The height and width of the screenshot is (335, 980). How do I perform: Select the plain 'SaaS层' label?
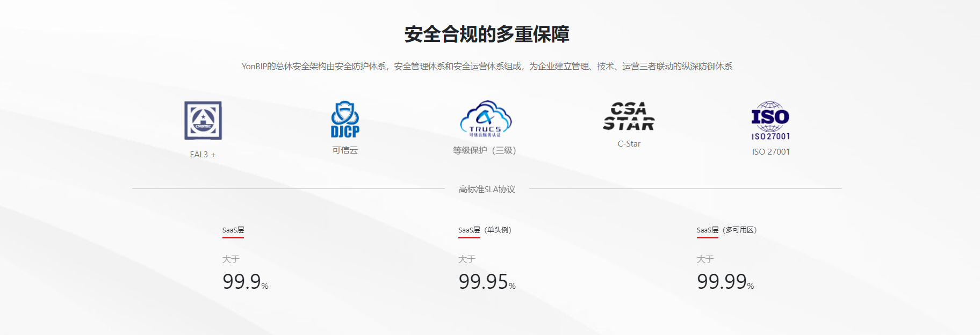233,230
